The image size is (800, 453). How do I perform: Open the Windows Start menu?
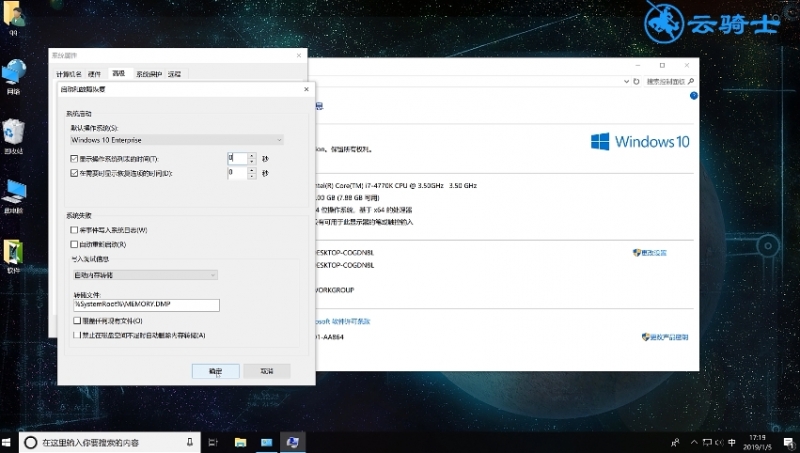tap(7, 442)
